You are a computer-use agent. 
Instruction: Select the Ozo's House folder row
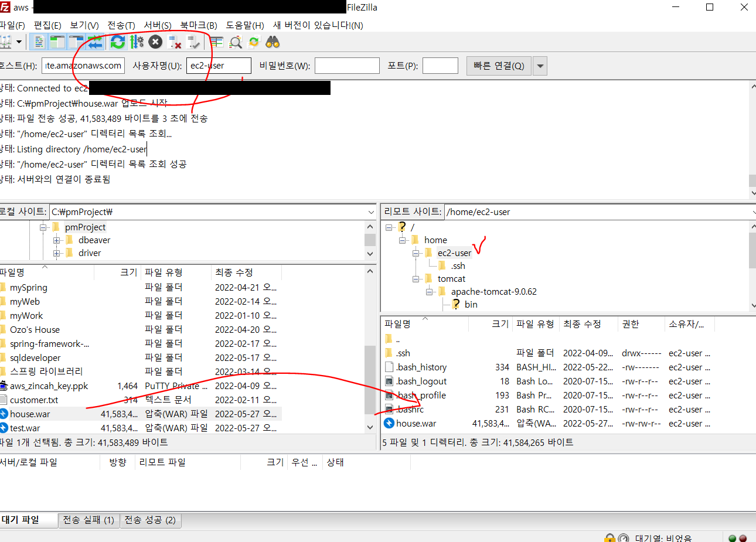pyautogui.click(x=141, y=329)
